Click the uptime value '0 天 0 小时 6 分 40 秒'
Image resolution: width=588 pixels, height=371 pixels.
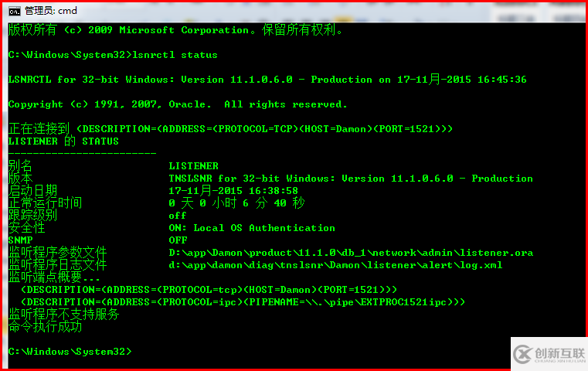(236, 203)
